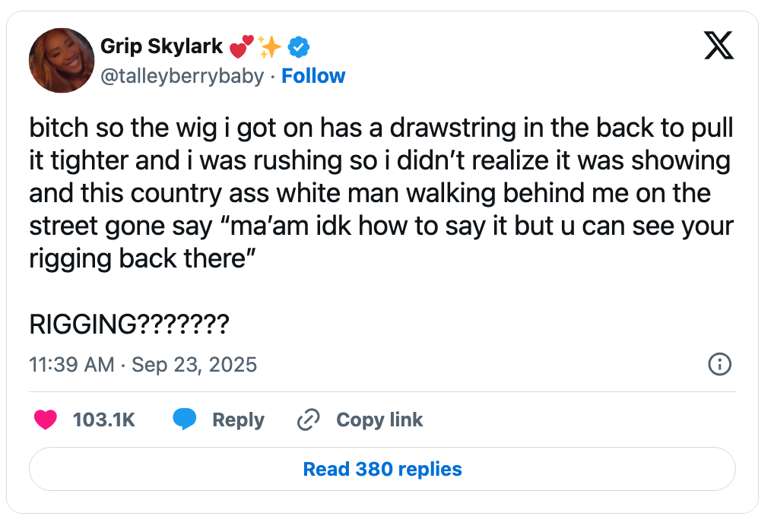The image size is (774, 532).
Task: Click Read 380 replies
Action: coord(382,469)
